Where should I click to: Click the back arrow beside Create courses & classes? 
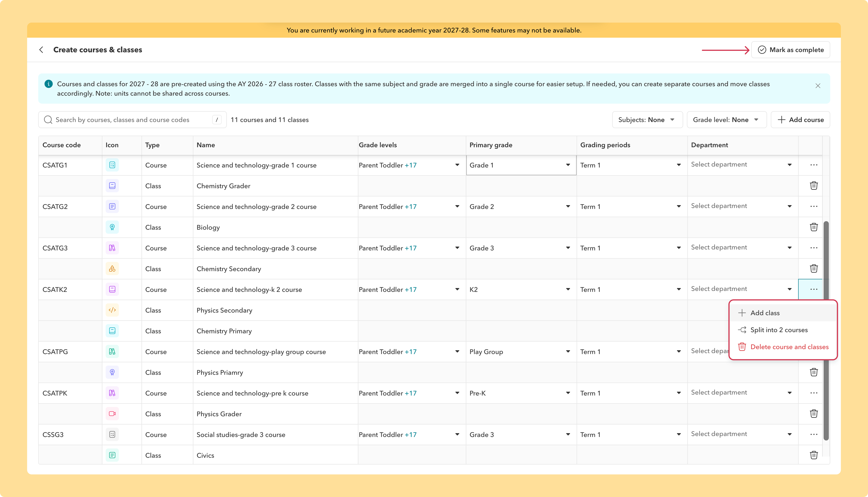click(x=41, y=50)
